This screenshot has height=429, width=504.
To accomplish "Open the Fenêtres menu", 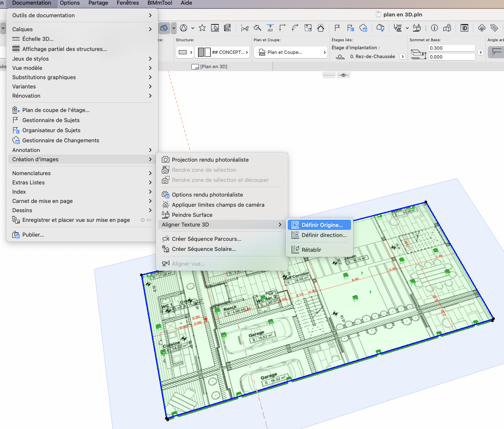I will [x=128, y=3].
